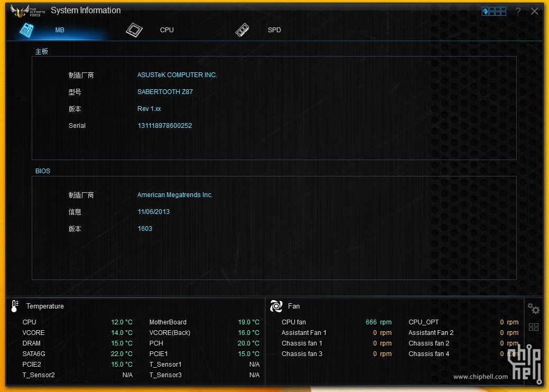
Task: Select the serial number 131118978600252
Action: (x=164, y=126)
